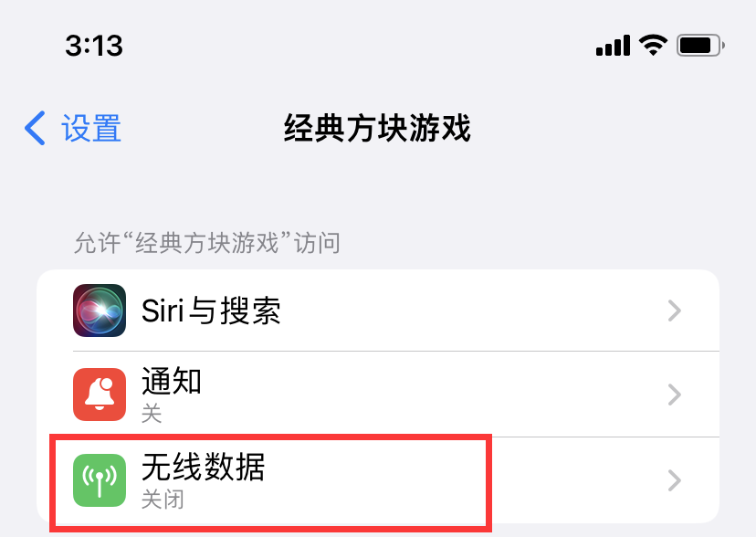Tap the 3:13 clock in status bar
This screenshot has height=537, width=756.
coord(94,46)
